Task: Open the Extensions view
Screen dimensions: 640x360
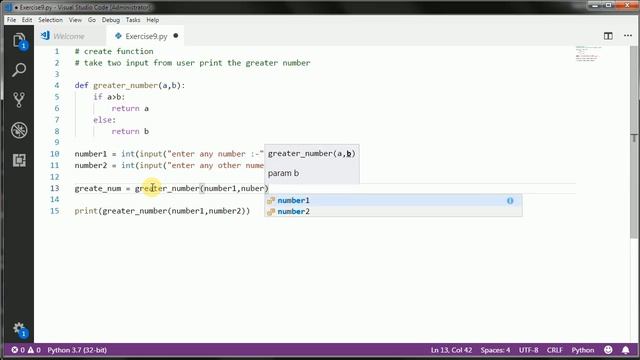Action: coord(19,160)
